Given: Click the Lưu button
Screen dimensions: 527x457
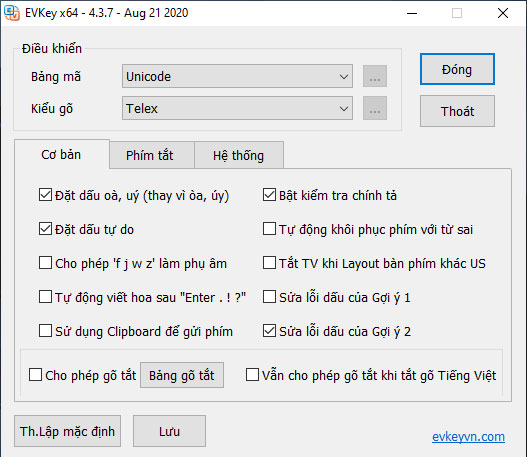Looking at the screenshot, I should [x=169, y=431].
